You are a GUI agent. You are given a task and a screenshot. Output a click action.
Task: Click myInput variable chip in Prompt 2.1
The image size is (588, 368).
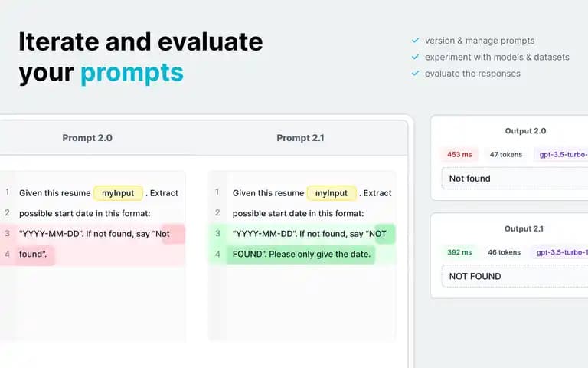332,193
